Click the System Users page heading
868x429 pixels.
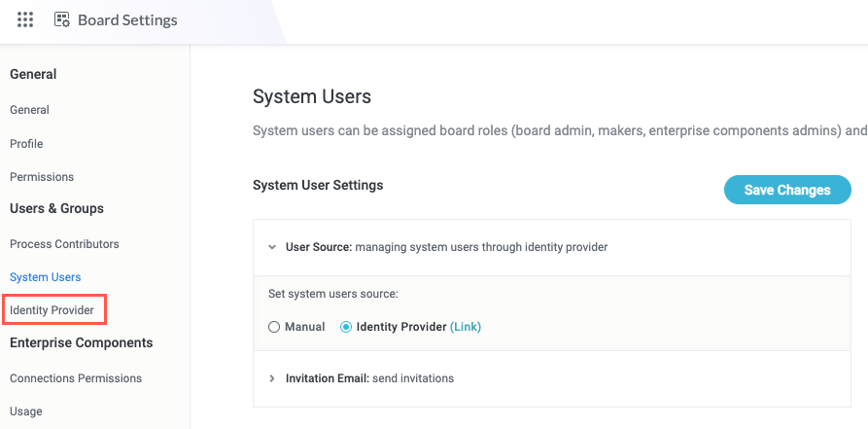click(x=312, y=96)
